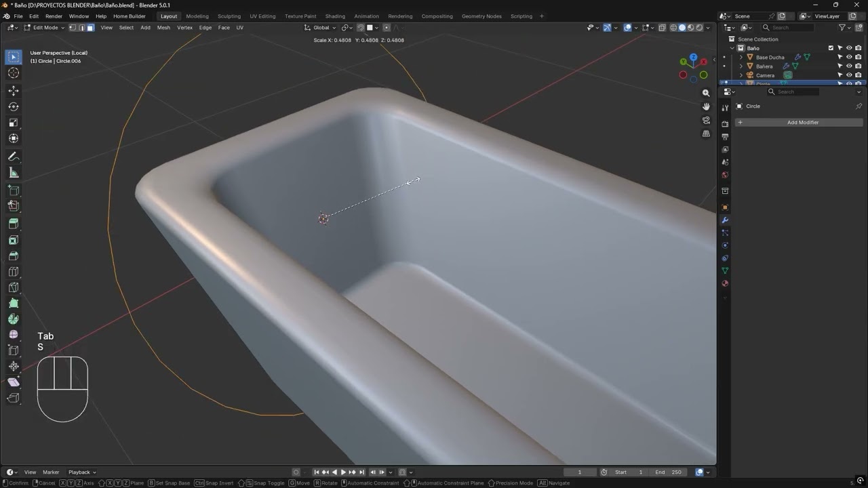Click the Add Modifier button
Viewport: 868px width, 488px height.
[799, 123]
